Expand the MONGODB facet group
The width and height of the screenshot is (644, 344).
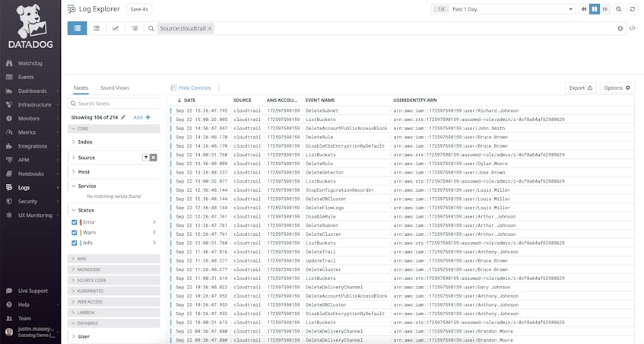114,269
